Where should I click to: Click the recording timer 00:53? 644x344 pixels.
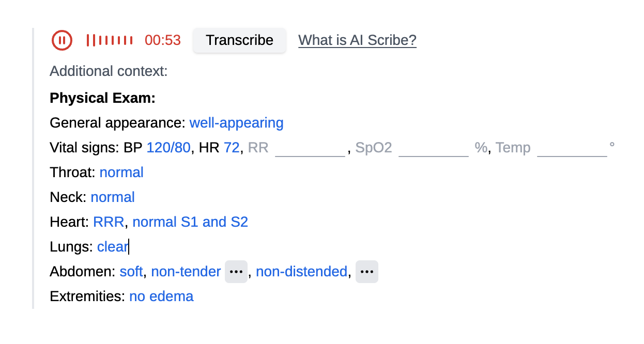[x=163, y=40]
